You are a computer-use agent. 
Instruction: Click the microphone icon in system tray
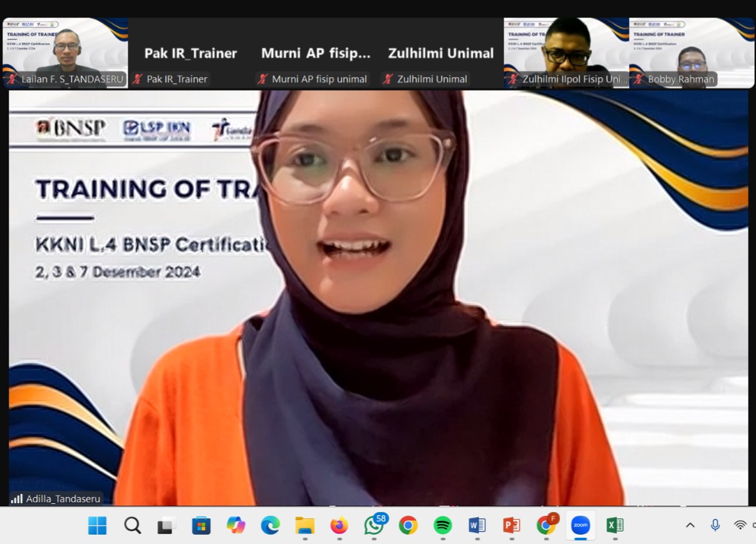[715, 525]
